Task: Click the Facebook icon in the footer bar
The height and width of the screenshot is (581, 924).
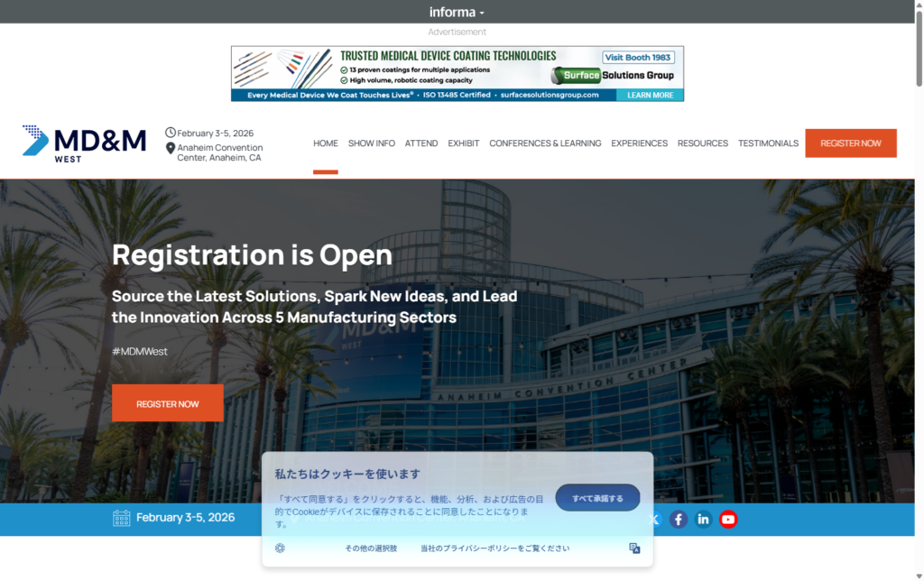Action: 678,519
